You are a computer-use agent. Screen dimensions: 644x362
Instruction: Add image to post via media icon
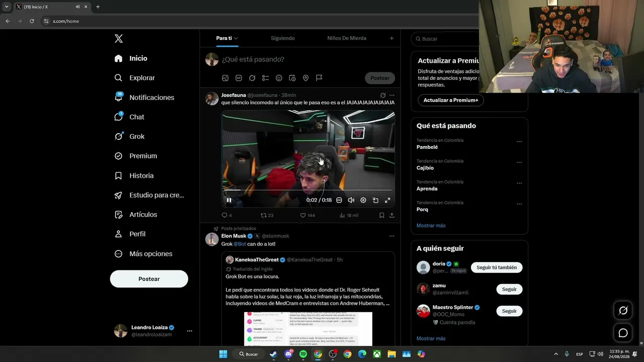(x=225, y=78)
